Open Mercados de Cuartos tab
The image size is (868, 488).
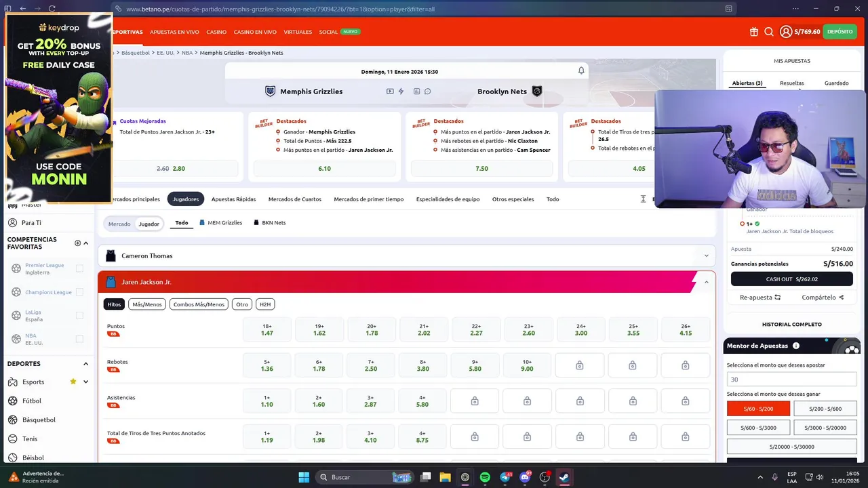(x=295, y=199)
